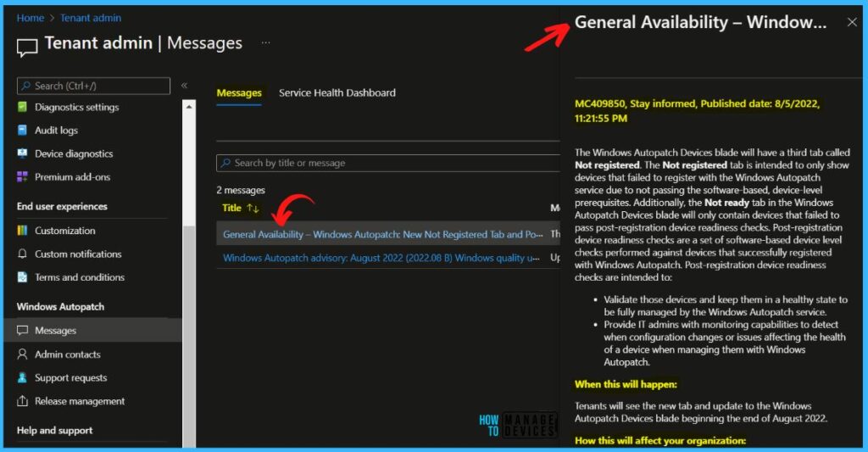Click the Support requests icon

[x=22, y=377]
